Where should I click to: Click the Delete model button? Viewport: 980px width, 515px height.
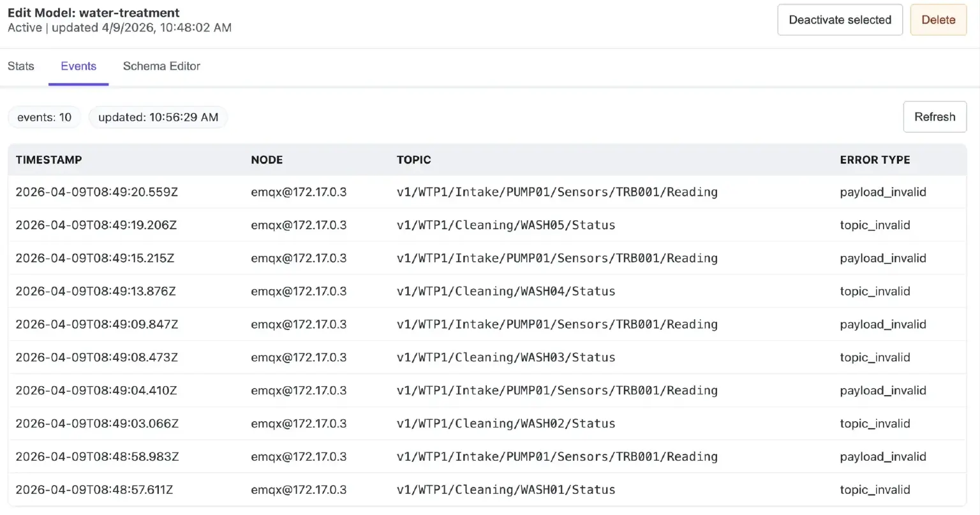938,20
